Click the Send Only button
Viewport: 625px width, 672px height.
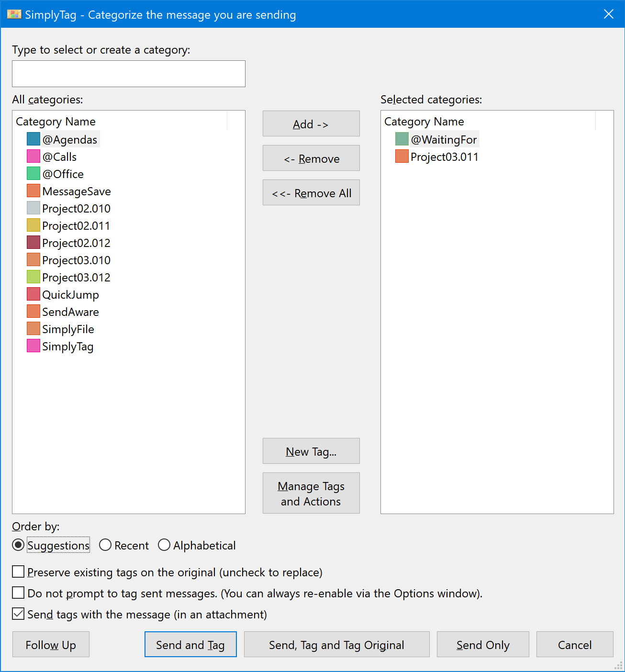(x=483, y=645)
